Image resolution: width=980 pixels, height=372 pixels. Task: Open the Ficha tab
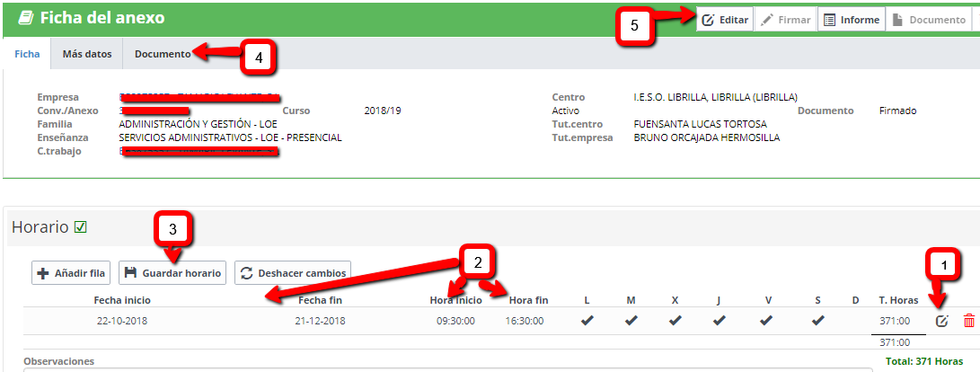(x=27, y=54)
